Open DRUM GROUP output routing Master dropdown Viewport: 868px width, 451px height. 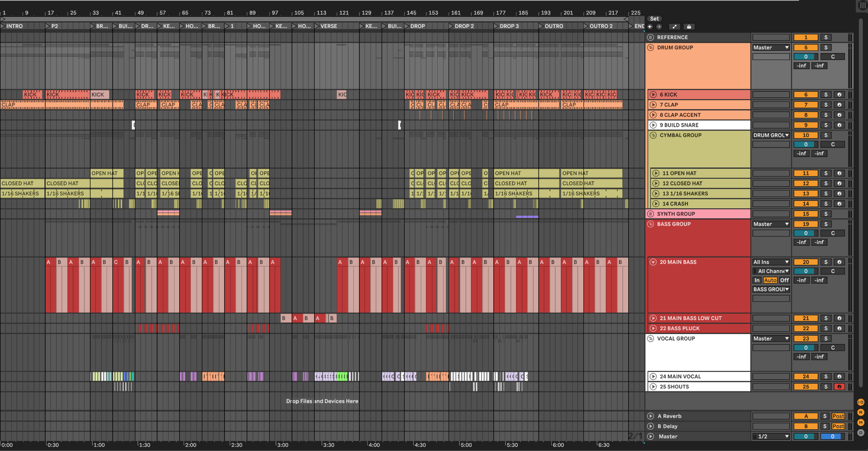[x=771, y=48]
